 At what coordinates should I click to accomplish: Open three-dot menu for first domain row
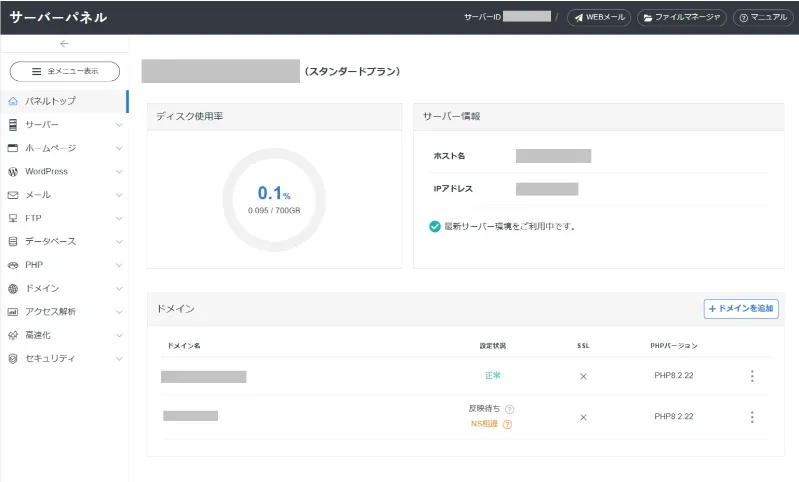752,376
